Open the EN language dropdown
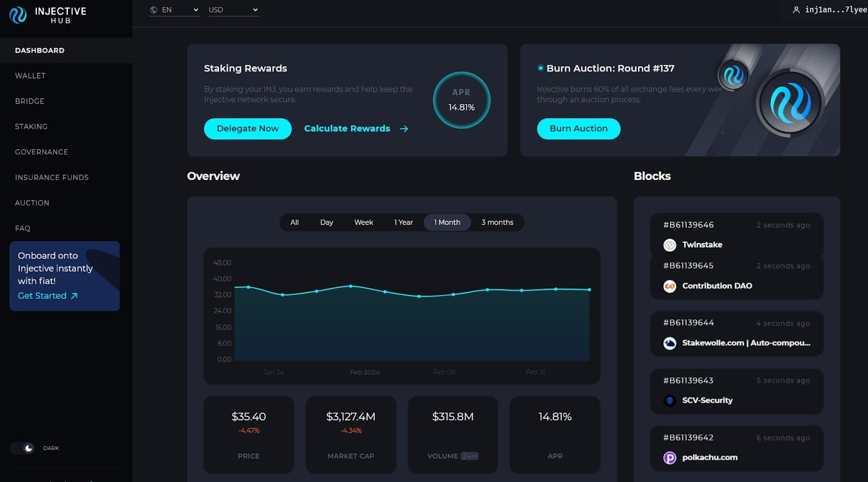 tap(174, 10)
